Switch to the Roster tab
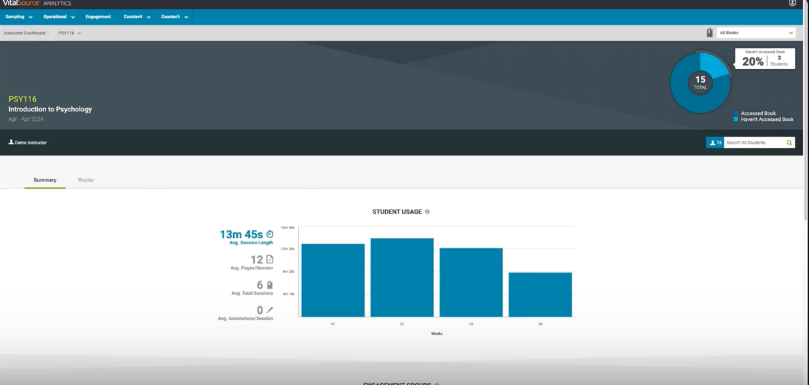This screenshot has width=809, height=385. click(x=86, y=180)
